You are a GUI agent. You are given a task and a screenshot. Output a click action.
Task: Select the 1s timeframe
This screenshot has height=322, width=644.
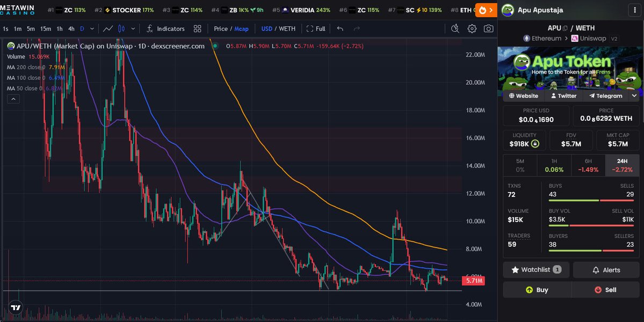click(x=5, y=29)
